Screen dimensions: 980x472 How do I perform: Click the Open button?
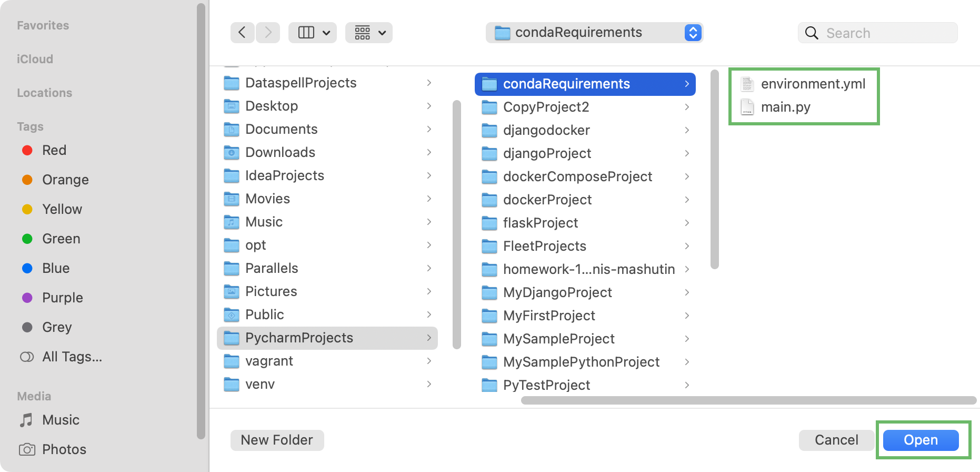click(921, 440)
